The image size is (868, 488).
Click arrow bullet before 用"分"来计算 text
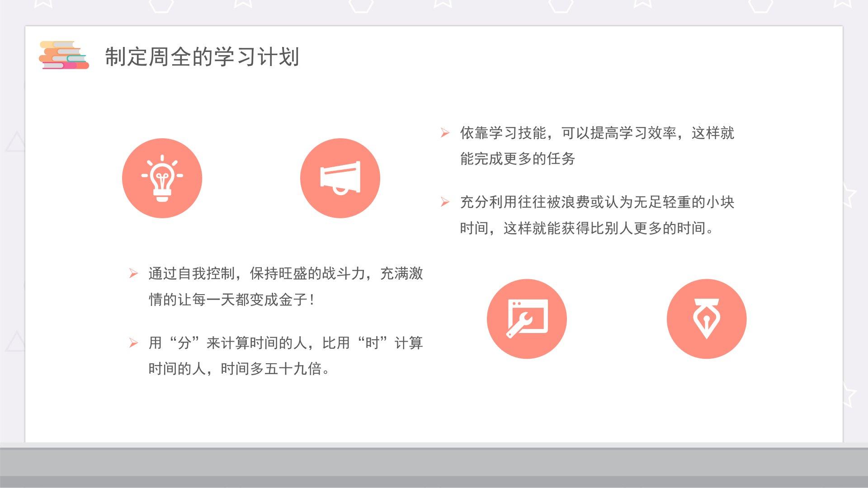pos(133,343)
